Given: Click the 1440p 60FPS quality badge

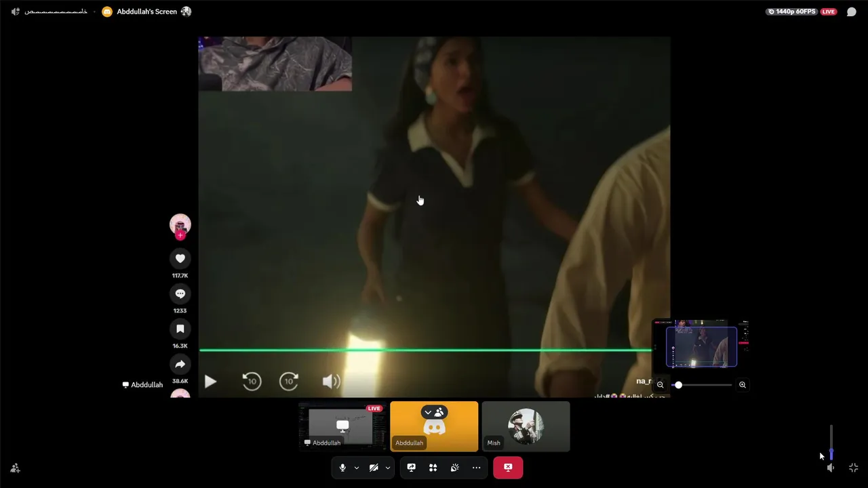Looking at the screenshot, I should click(x=792, y=12).
